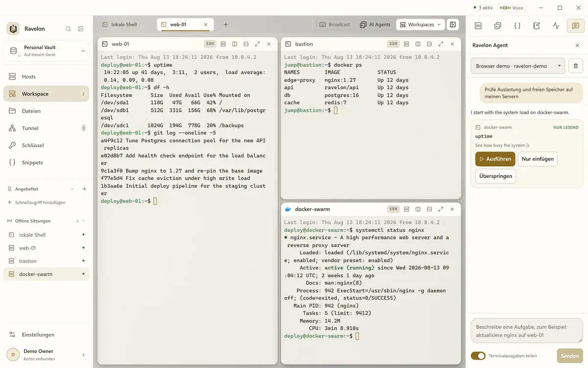The image size is (588, 368).
Task: Open the snippets braces icon in right toolbar
Action: pos(517,26)
